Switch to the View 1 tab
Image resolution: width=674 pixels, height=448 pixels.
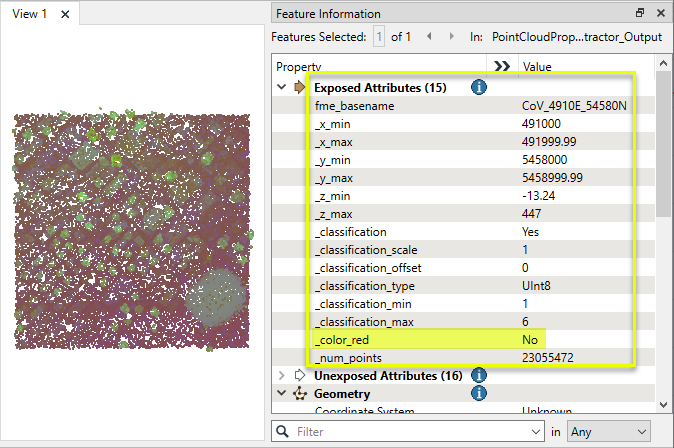28,15
